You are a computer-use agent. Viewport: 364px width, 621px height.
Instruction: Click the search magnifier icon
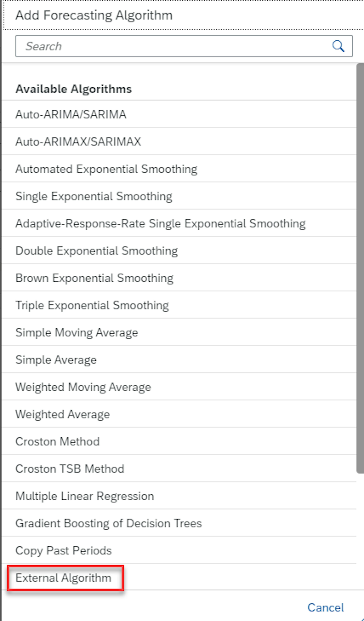click(x=339, y=46)
